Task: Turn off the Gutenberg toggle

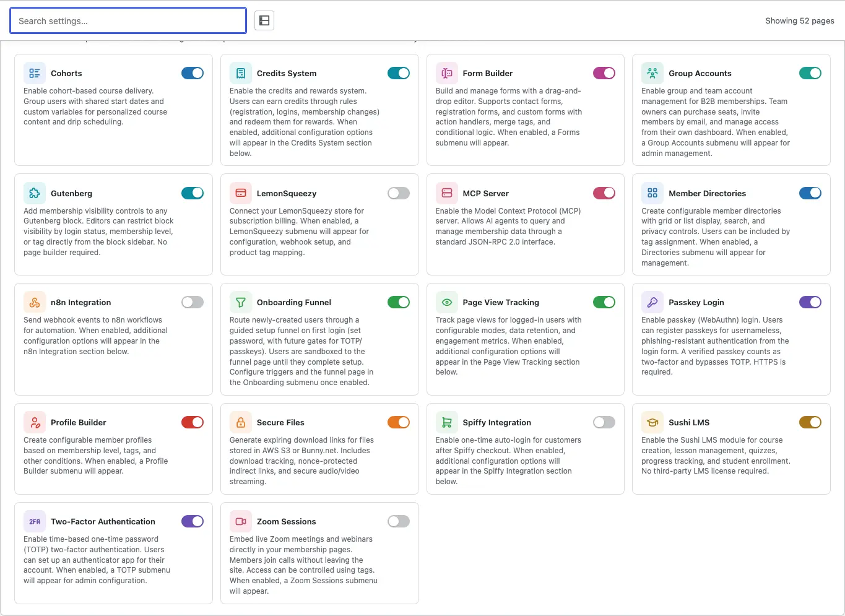Action: click(193, 193)
